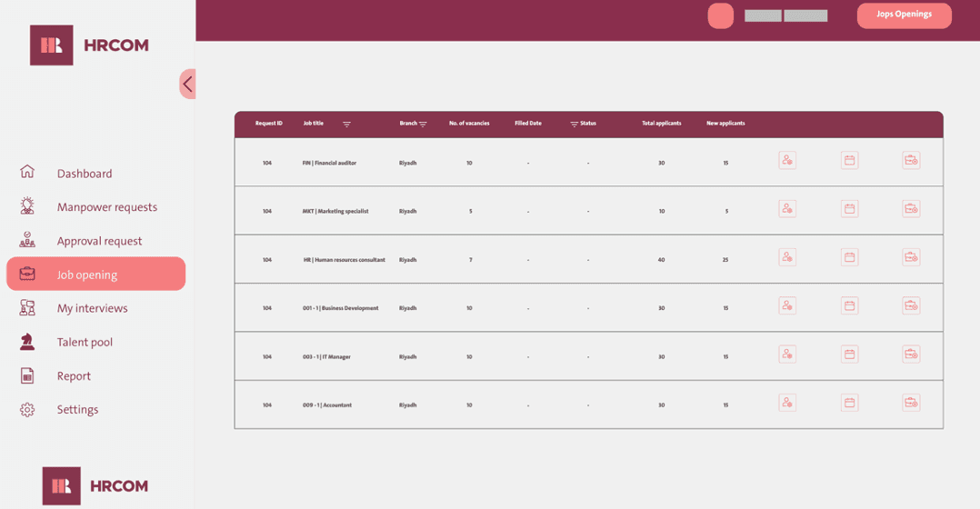Open the calendar icon for Marketing specialist
The image size is (980, 509).
[x=849, y=209]
